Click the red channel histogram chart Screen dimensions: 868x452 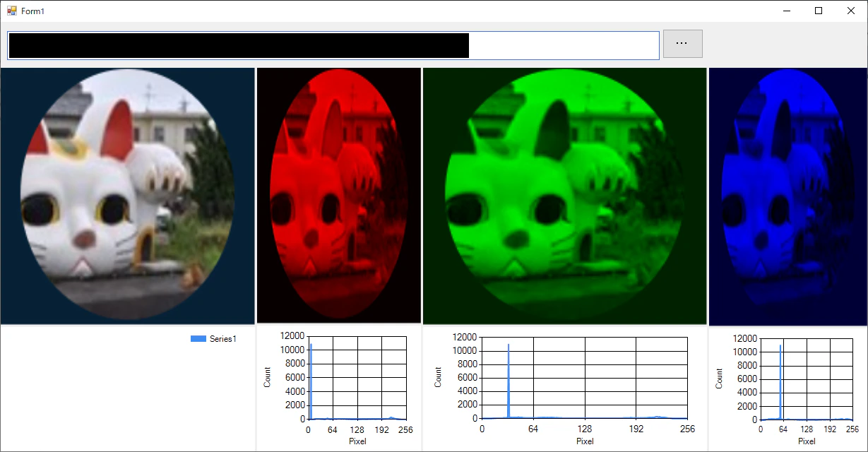point(339,388)
